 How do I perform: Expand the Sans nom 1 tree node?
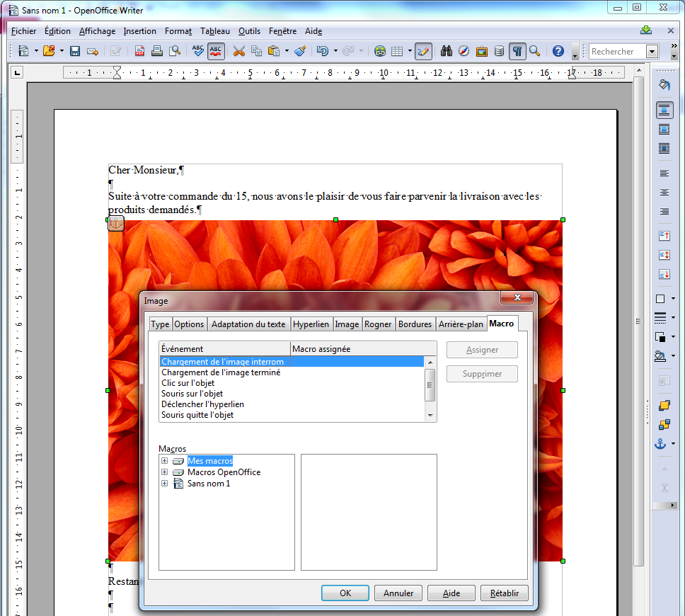coord(165,483)
